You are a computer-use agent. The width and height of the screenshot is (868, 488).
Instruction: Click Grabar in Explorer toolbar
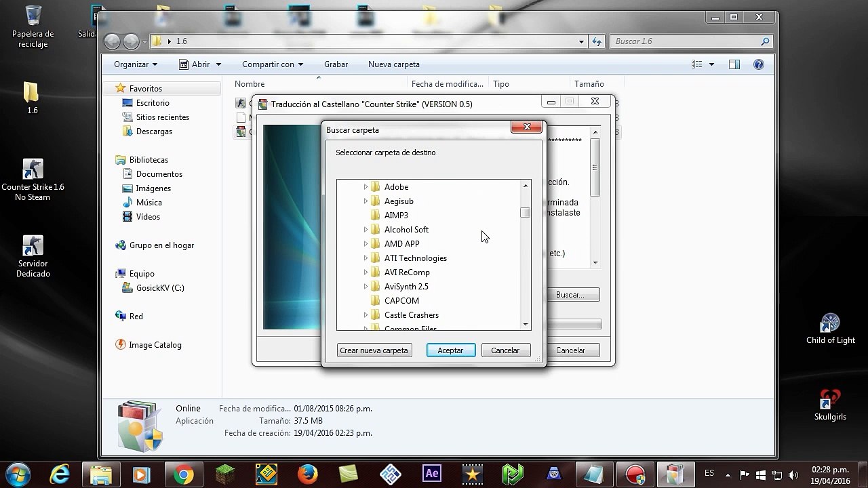click(x=336, y=64)
